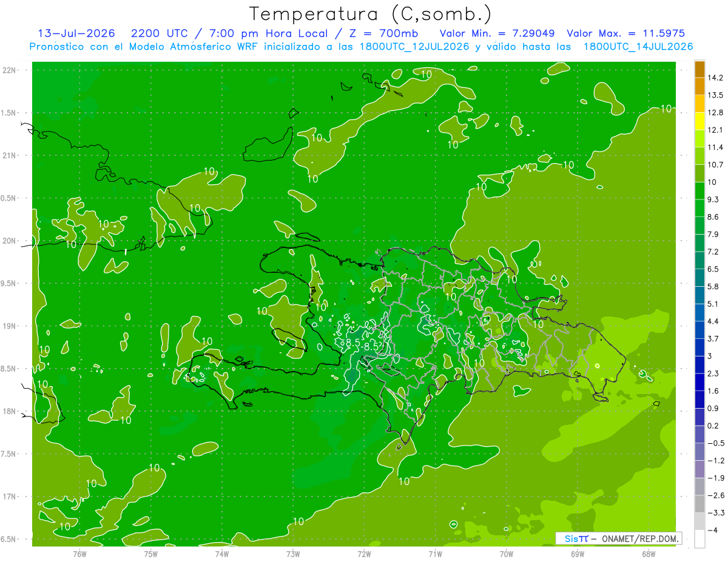Click the 1800UTC_14JUL2026 valid-until time
This screenshot has height=562, width=728.
(638, 47)
